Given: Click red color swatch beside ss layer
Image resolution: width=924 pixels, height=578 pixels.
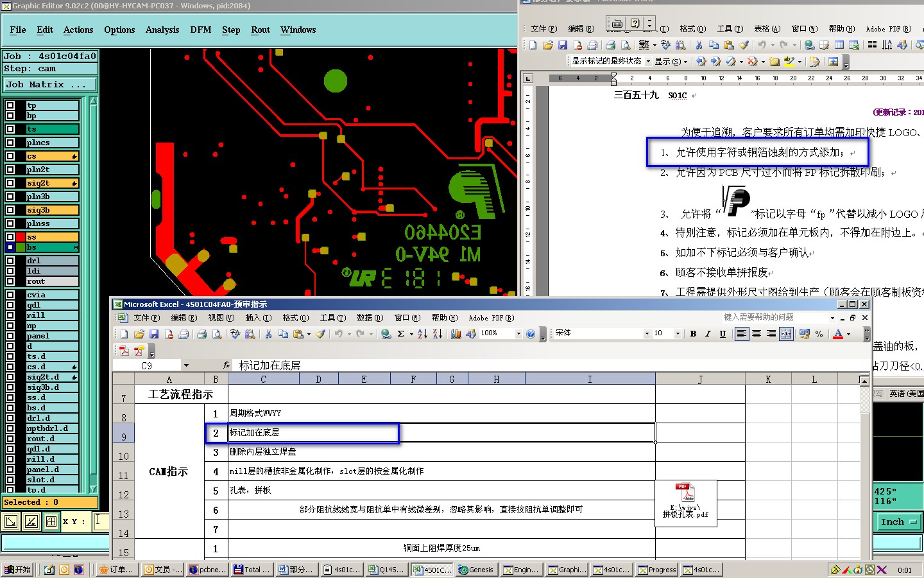Looking at the screenshot, I should (21, 237).
